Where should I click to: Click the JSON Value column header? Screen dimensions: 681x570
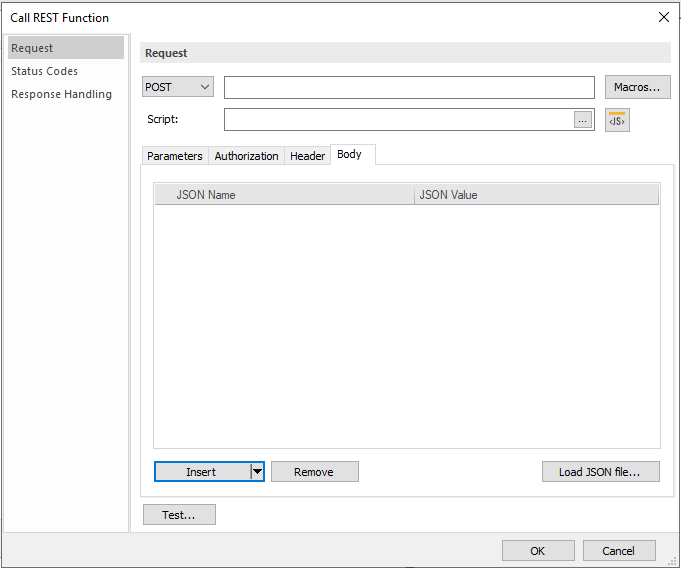click(536, 195)
